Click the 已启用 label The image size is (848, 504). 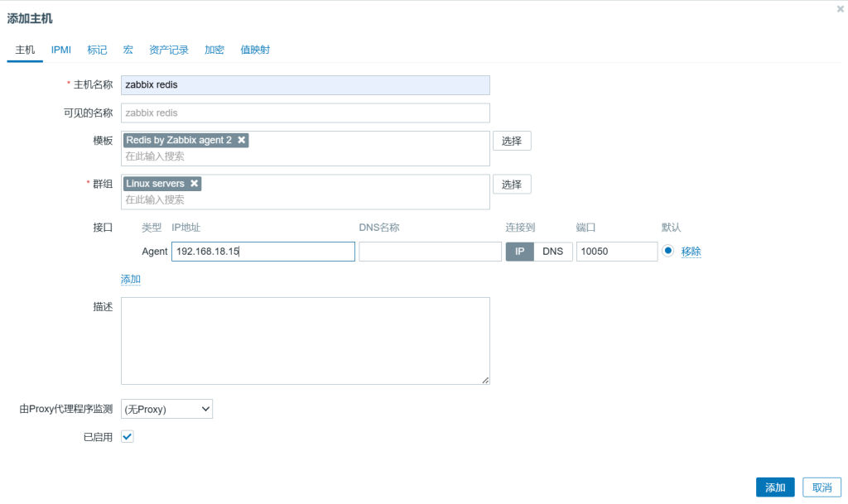click(98, 437)
